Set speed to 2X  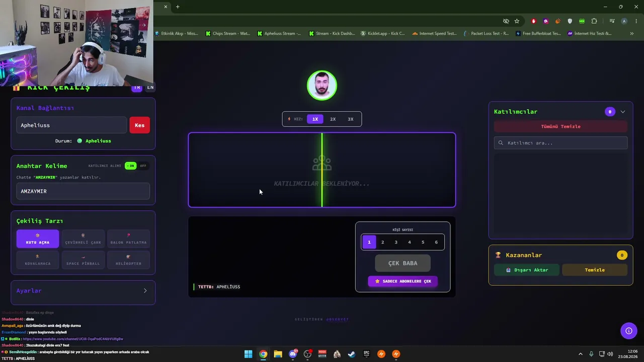coord(333,119)
